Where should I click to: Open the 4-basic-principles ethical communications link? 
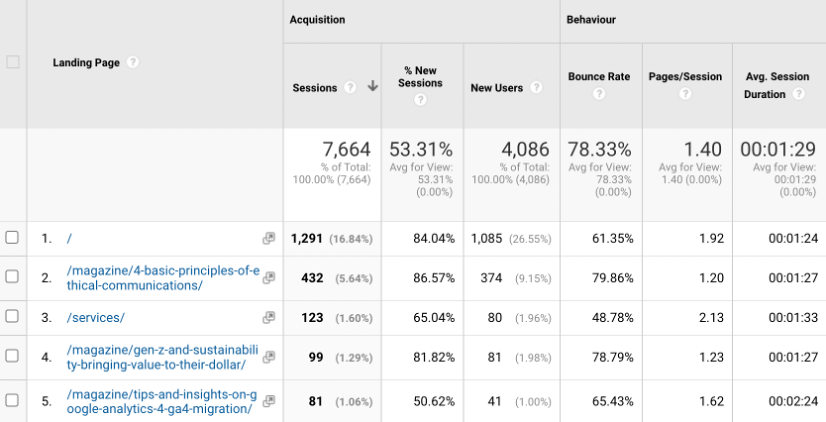161,278
